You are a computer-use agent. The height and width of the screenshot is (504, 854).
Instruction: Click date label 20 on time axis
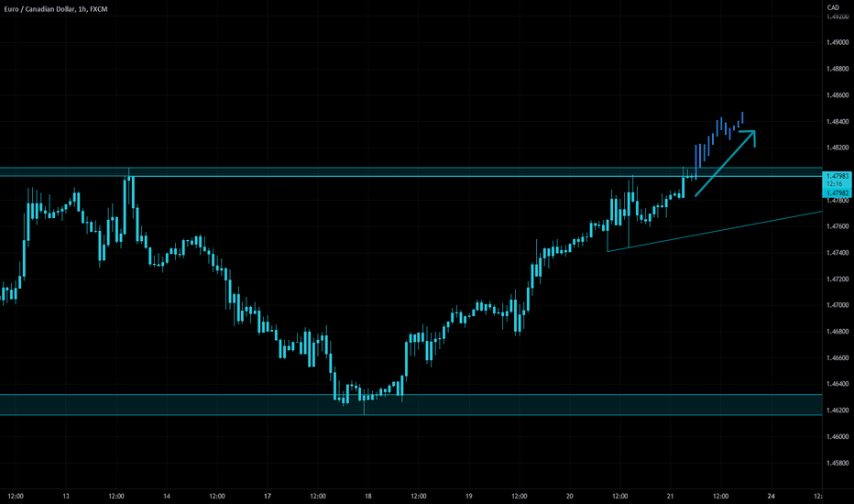pyautogui.click(x=570, y=497)
